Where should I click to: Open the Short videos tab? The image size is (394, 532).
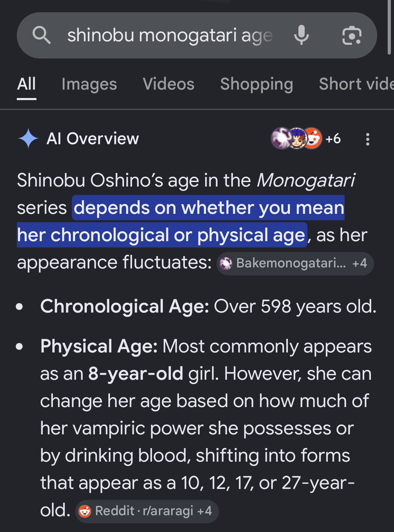356,84
